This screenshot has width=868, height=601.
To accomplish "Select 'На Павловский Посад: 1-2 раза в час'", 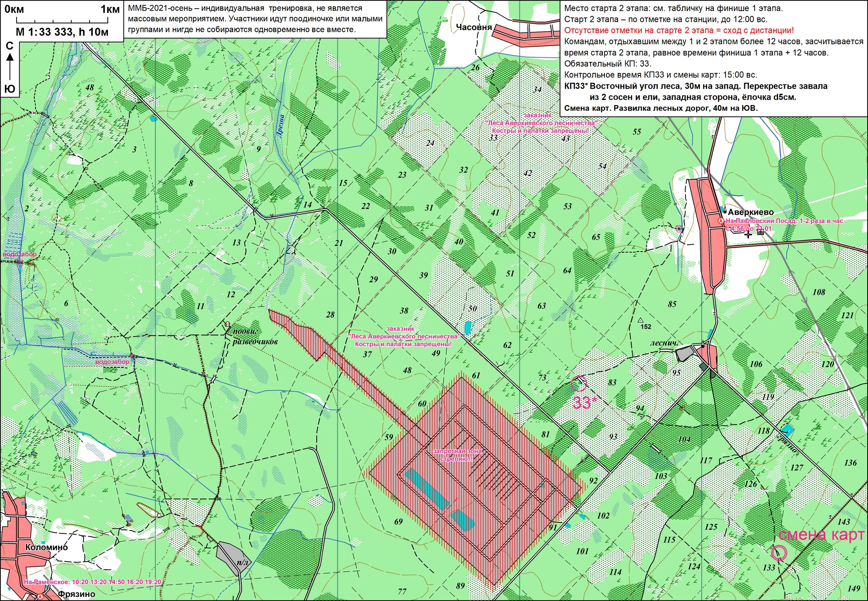I will 784,221.
